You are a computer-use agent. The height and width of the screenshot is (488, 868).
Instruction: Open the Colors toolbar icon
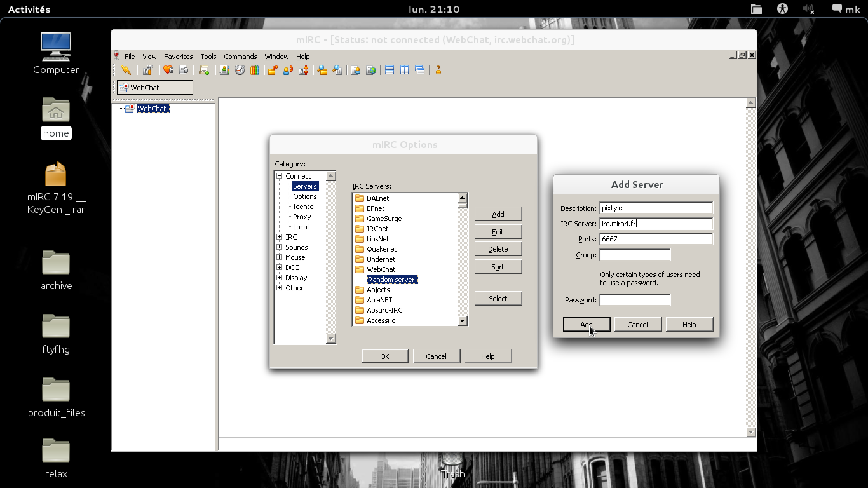255,70
